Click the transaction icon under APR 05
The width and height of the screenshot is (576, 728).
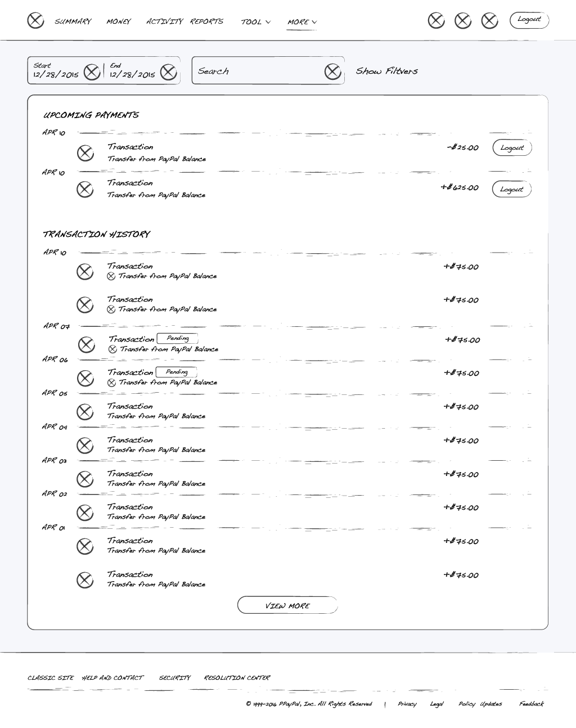(x=85, y=411)
